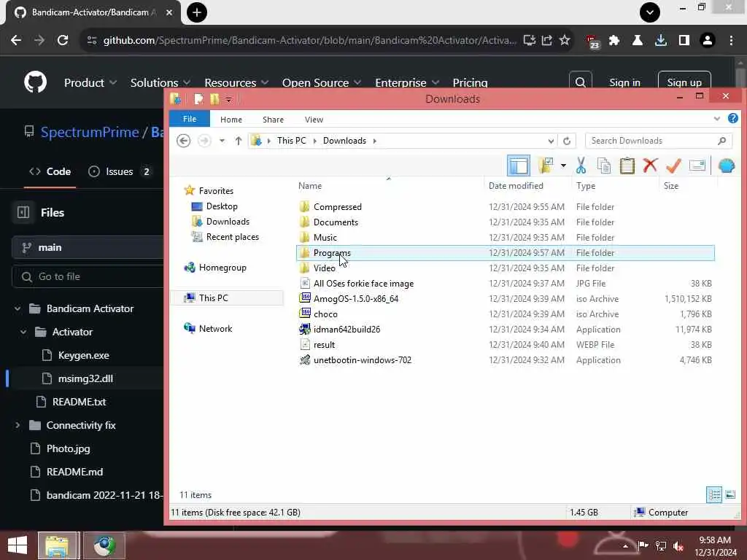The width and height of the screenshot is (747, 560).
Task: Open the Share ribbon tab
Action: coord(273,120)
